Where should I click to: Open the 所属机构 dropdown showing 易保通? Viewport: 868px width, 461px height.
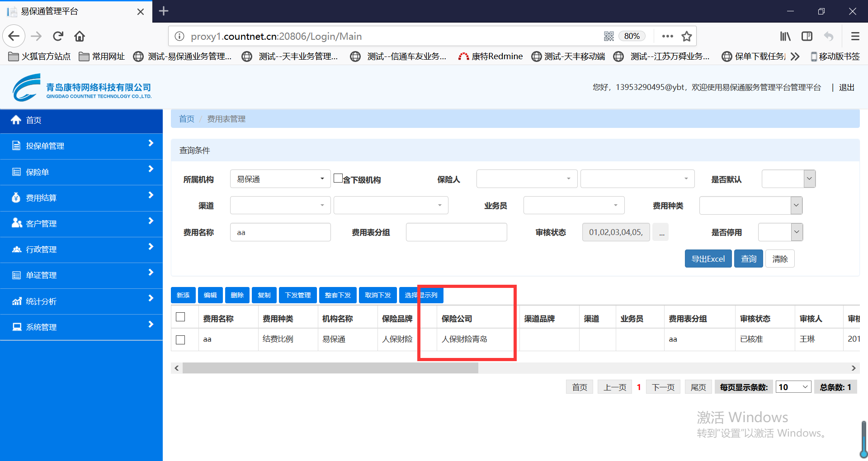click(x=280, y=179)
